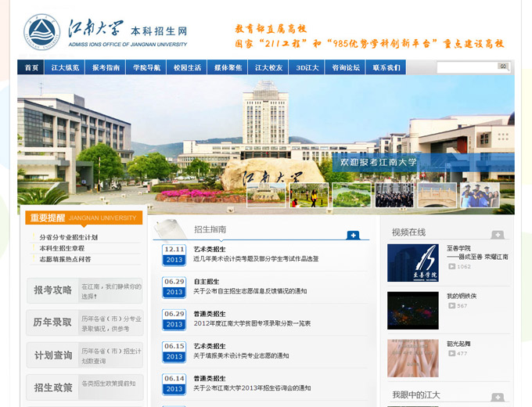
Task: Open 本科生招生章程 link
Action: pyautogui.click(x=62, y=248)
